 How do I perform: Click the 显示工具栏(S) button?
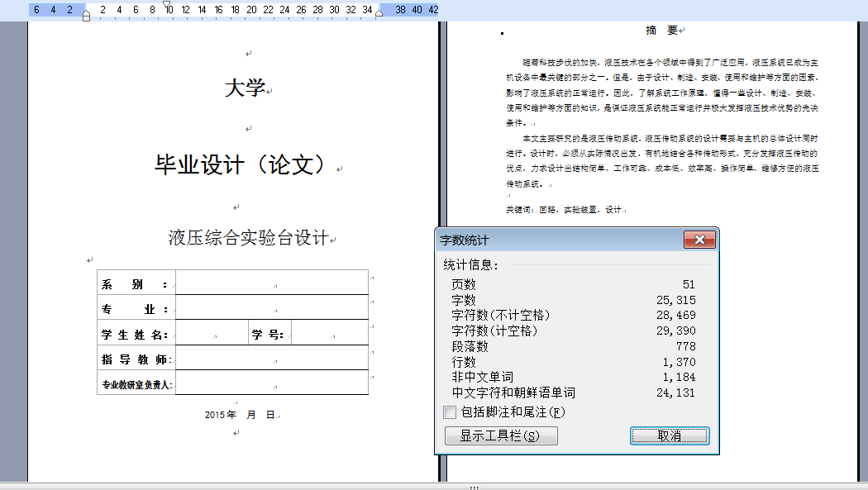pos(501,435)
